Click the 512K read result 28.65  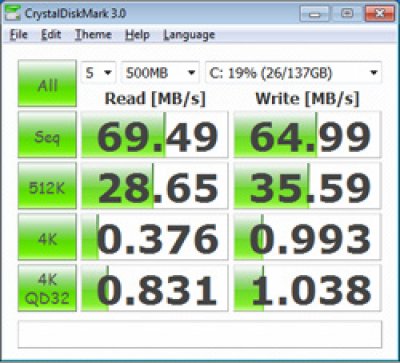[155, 186]
